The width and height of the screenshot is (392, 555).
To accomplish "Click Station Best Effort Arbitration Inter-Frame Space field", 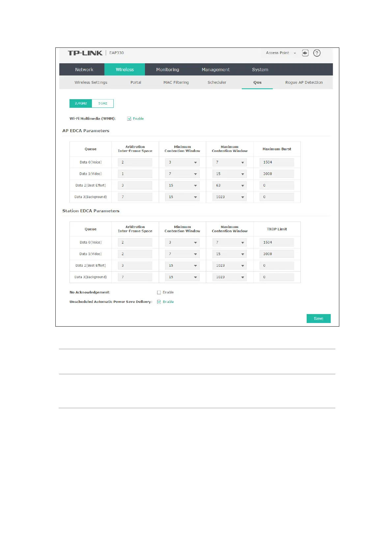I will (135, 265).
